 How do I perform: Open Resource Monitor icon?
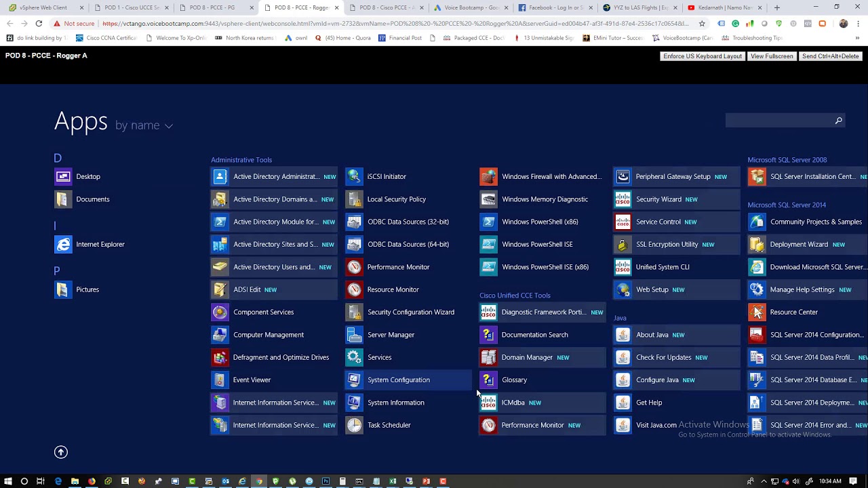[x=354, y=290]
